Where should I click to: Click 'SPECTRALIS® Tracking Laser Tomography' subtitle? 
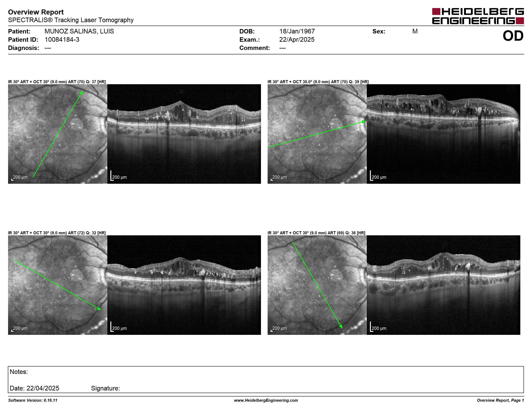[x=71, y=20]
